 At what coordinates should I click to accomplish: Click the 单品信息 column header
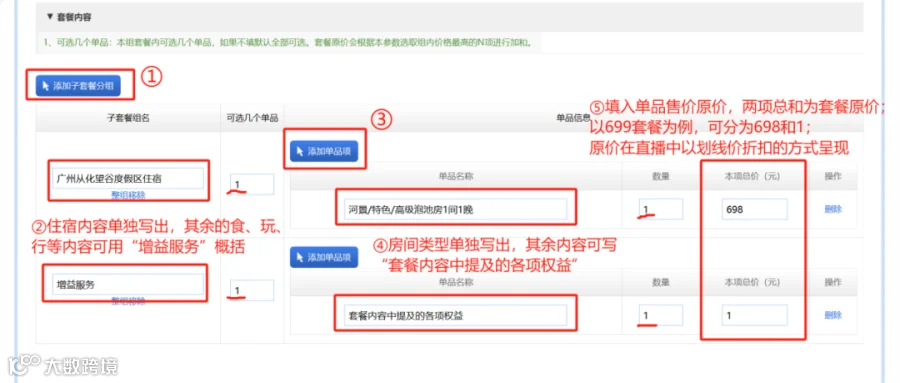[x=573, y=118]
